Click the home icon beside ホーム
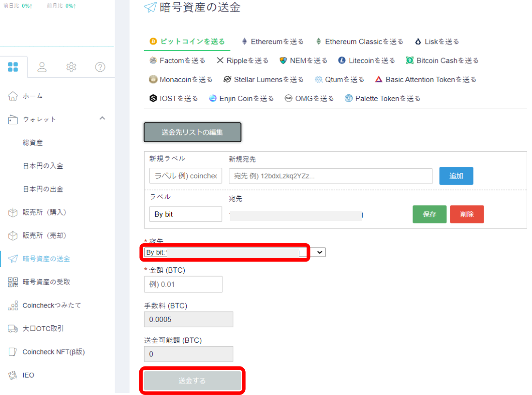The image size is (532, 395). pyautogui.click(x=13, y=96)
